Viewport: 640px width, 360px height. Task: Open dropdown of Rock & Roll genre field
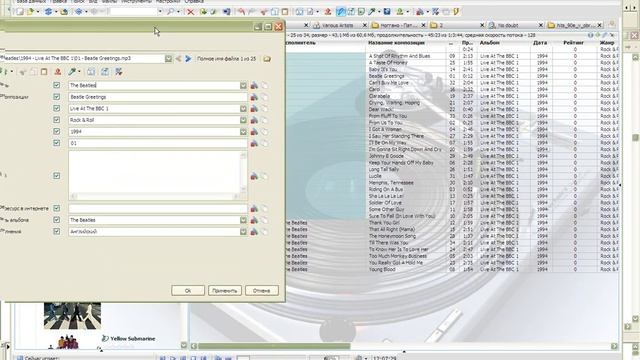click(x=243, y=120)
